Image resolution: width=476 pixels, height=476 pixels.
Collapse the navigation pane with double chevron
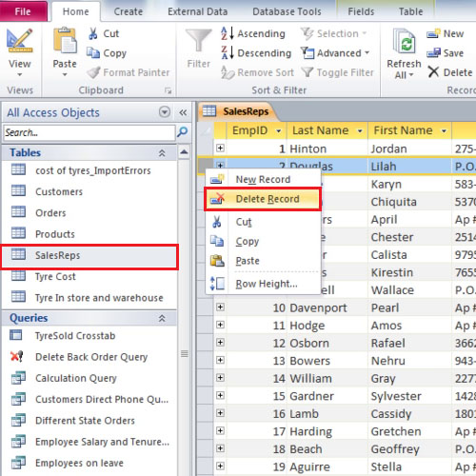pyautogui.click(x=183, y=112)
